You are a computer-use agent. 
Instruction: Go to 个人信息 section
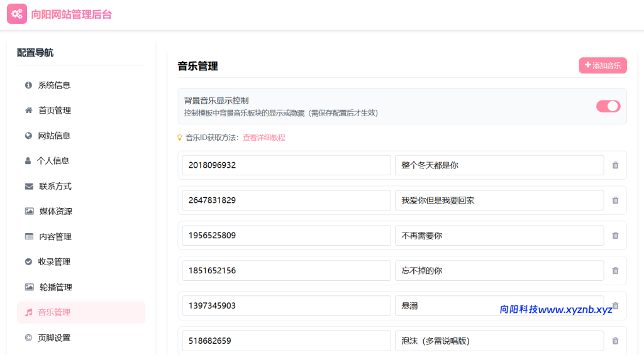click(x=81, y=160)
